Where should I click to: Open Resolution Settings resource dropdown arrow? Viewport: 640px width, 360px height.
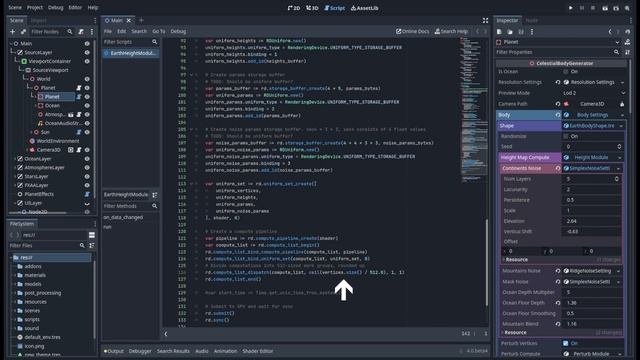pos(622,82)
